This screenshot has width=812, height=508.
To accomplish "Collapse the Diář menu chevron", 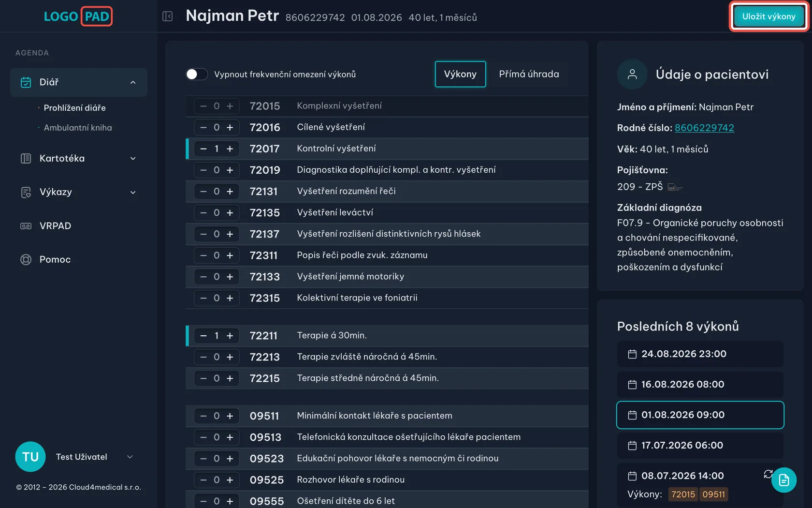I will pos(133,82).
